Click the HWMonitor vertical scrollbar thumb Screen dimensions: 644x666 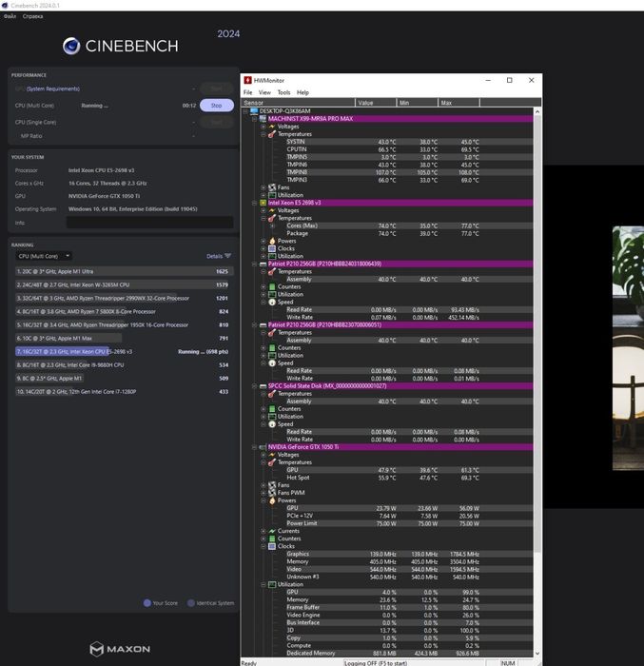point(537,333)
